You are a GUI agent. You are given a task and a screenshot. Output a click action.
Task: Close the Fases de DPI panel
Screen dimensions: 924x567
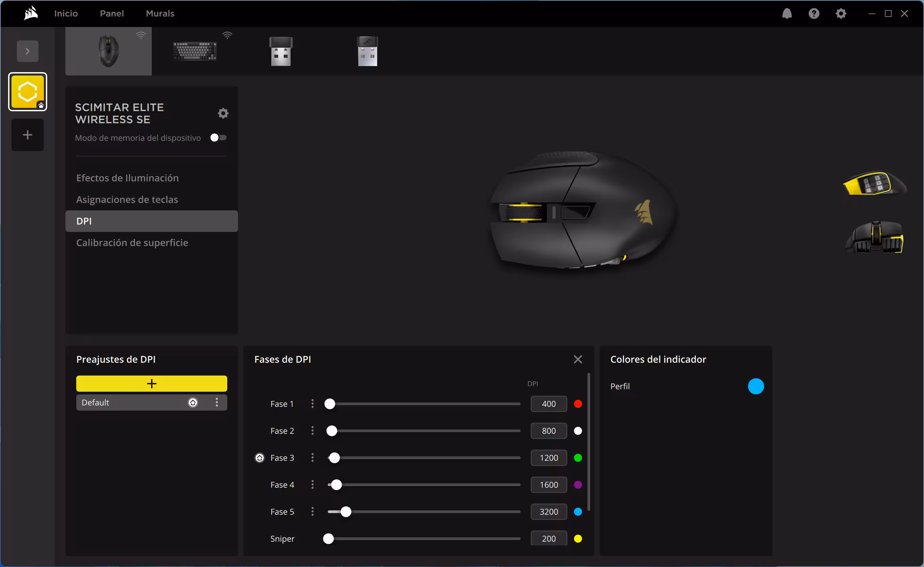click(x=578, y=359)
